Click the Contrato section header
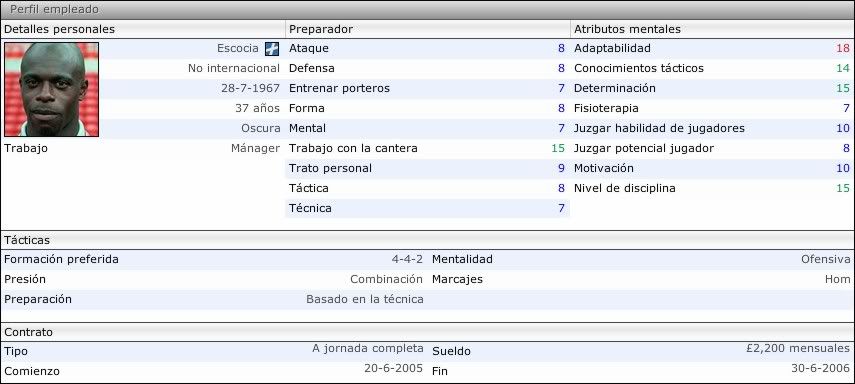This screenshot has height=384, width=855. 28,332
